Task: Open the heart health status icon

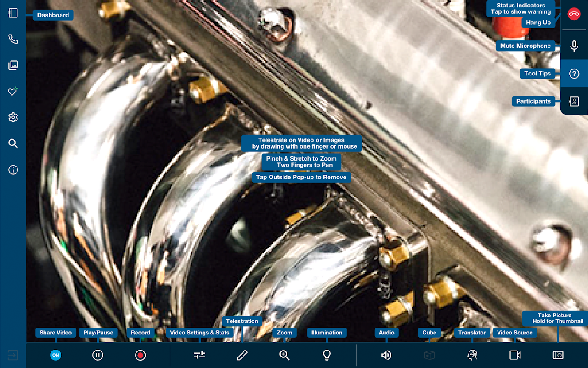Action: [x=13, y=91]
